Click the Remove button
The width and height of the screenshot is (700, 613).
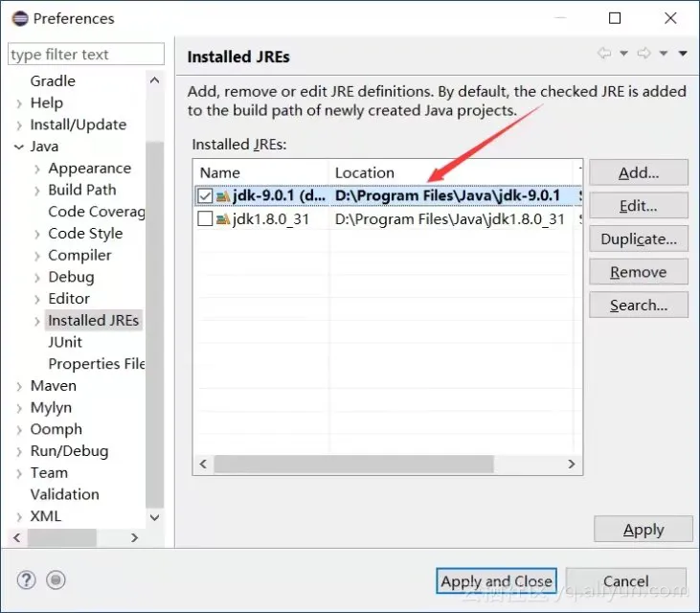639,272
